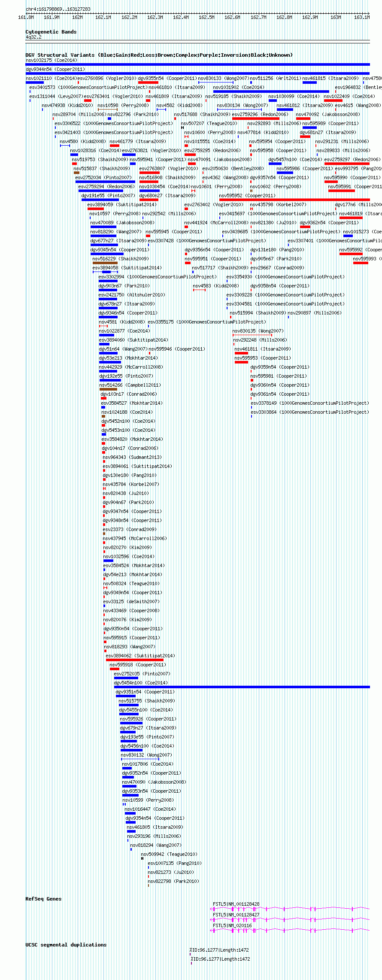382x980 pixels.
Task: Click the chr4:161798869..163127283 region label
Action: tap(58, 9)
